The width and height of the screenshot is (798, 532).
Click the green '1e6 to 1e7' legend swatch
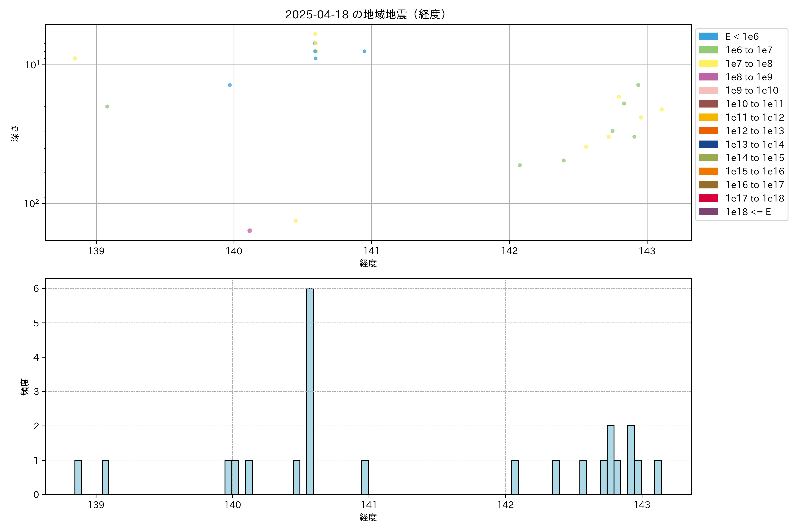coord(708,50)
